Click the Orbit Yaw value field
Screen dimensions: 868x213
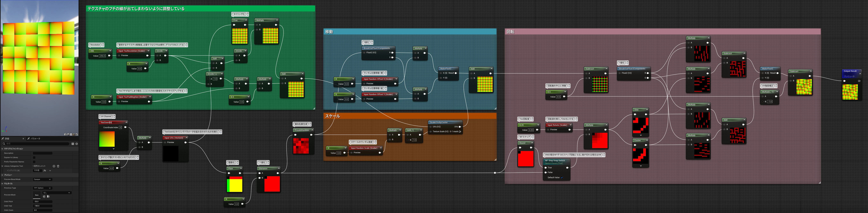42,206
